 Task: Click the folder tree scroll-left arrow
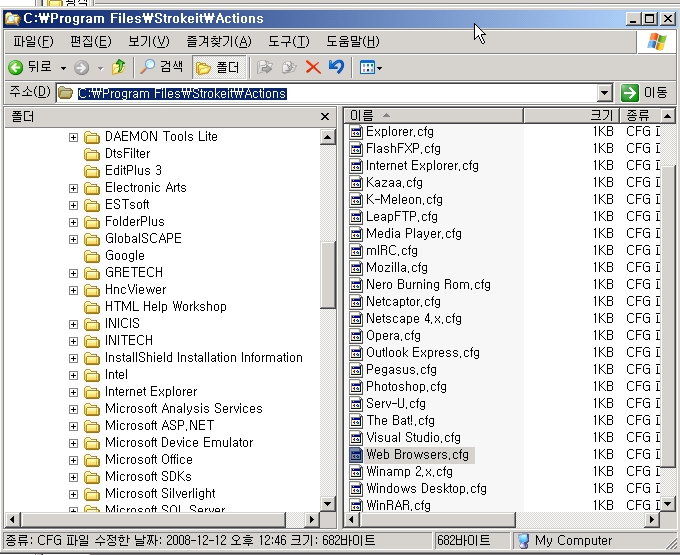coord(12,519)
